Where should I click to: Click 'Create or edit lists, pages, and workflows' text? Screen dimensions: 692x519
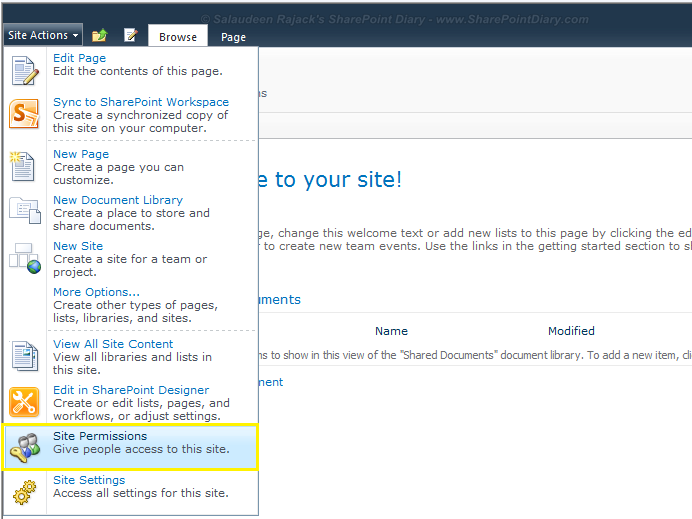pos(141,410)
